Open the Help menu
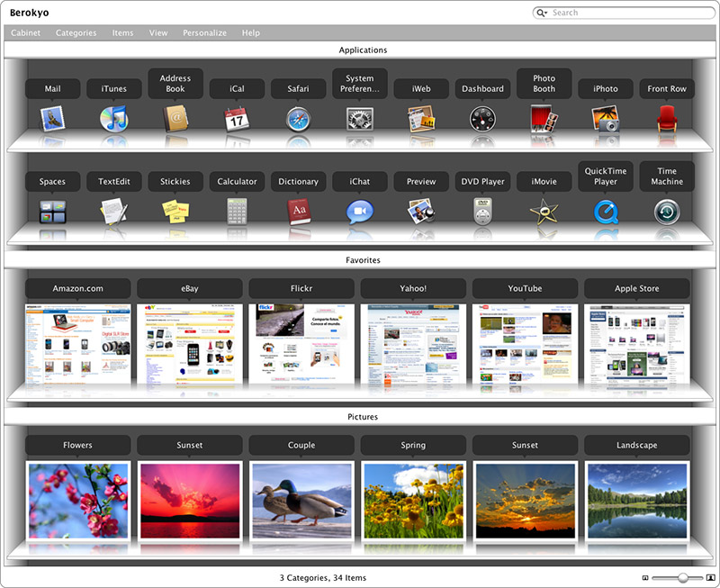Screen dimensions: 720x588 click(x=251, y=32)
